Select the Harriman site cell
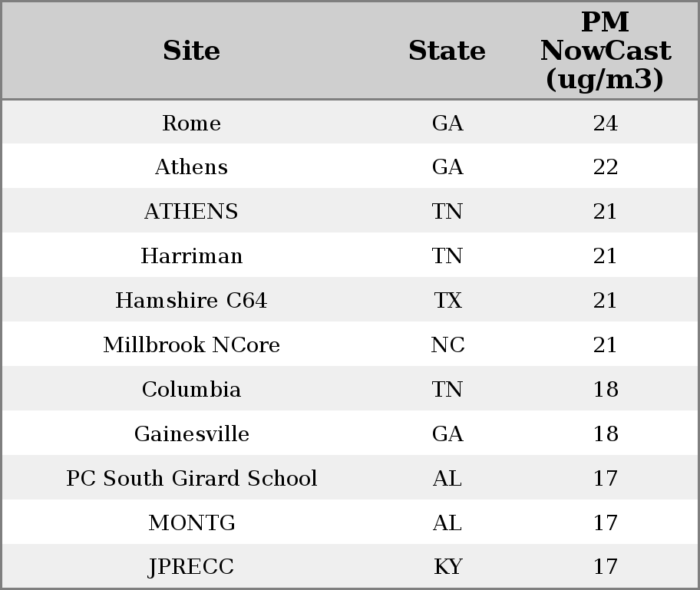 click(192, 255)
